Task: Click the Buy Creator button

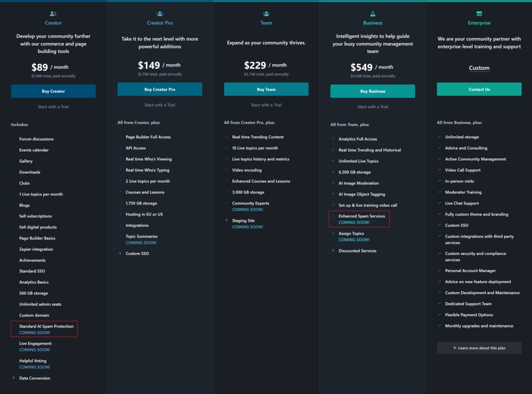Action: [53, 91]
